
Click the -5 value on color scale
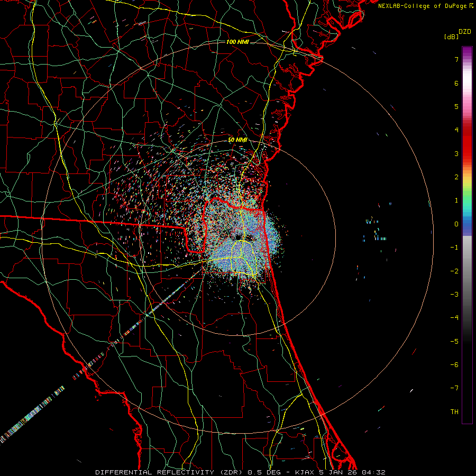pos(454,341)
